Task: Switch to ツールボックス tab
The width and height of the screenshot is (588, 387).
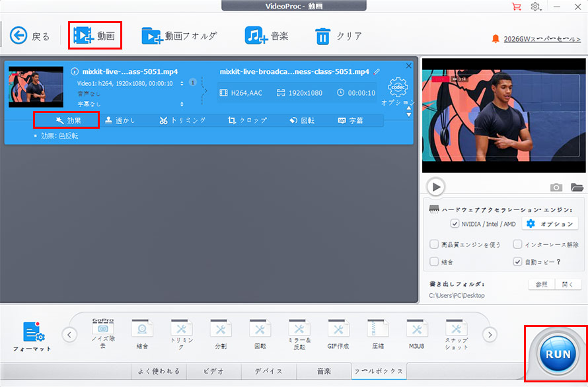Action: pos(379,371)
